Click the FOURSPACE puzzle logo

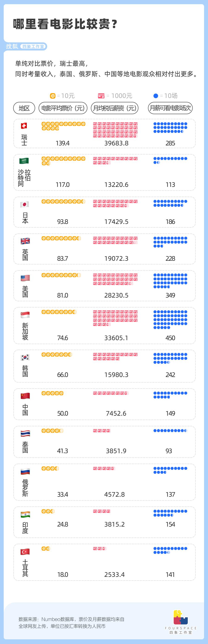(180, 617)
